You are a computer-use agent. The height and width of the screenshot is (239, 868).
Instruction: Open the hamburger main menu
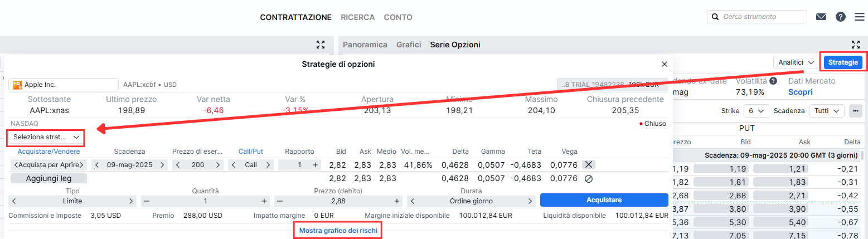point(860,17)
